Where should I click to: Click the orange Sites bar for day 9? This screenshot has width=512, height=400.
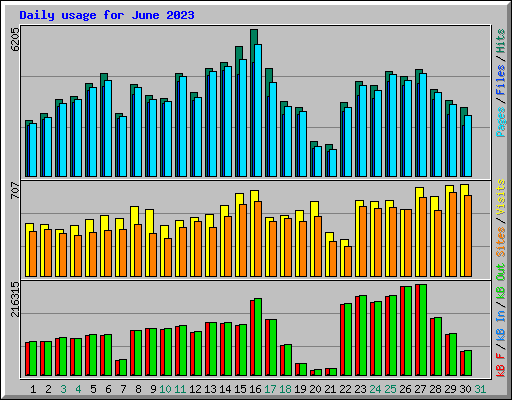[x=153, y=255]
